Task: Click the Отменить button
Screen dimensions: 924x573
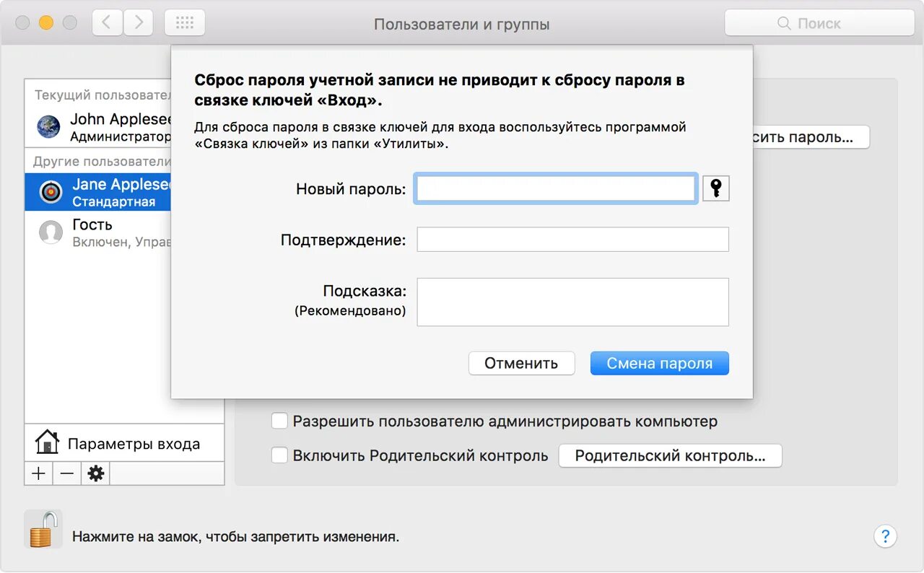Action: click(521, 363)
